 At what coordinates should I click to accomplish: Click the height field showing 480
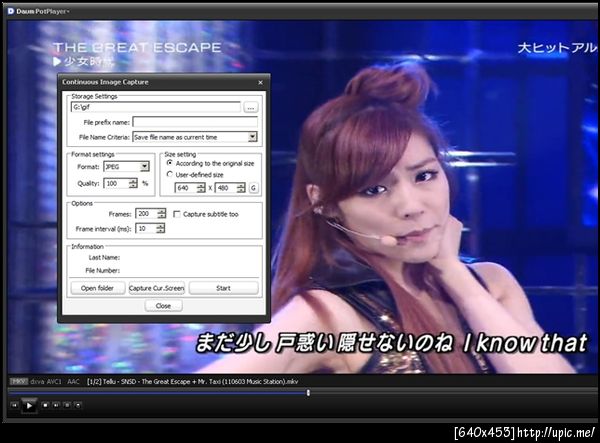coord(226,188)
